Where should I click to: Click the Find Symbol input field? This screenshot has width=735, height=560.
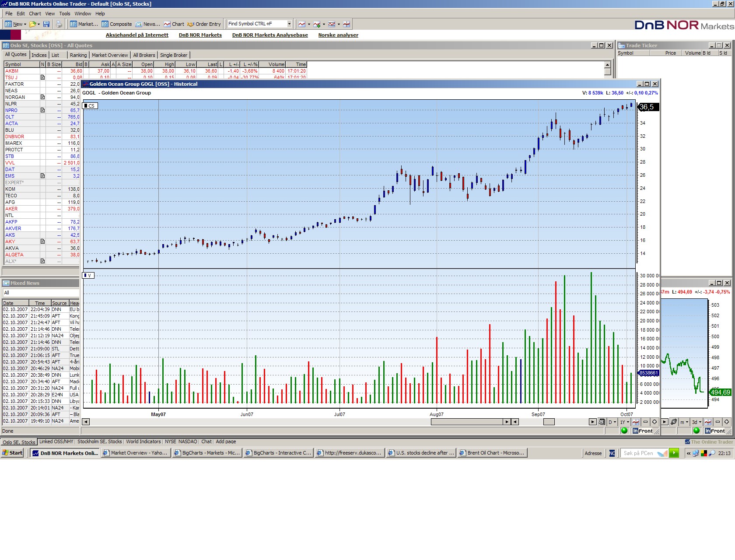(x=257, y=24)
